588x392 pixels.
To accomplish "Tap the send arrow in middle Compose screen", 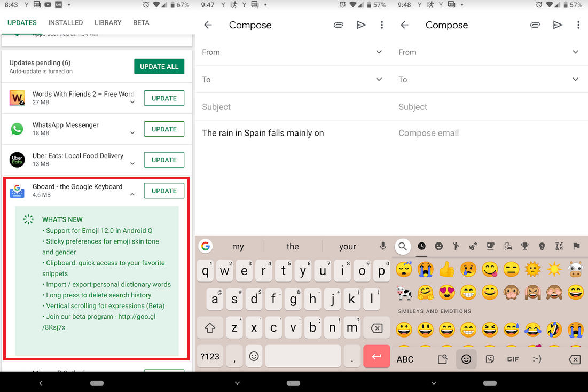I will [360, 25].
